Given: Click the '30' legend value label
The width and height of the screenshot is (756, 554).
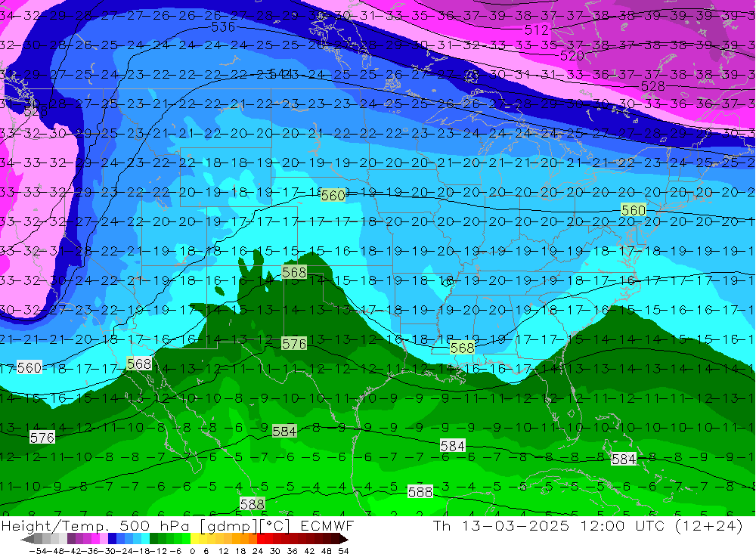Looking at the screenshot, I should tap(275, 551).
